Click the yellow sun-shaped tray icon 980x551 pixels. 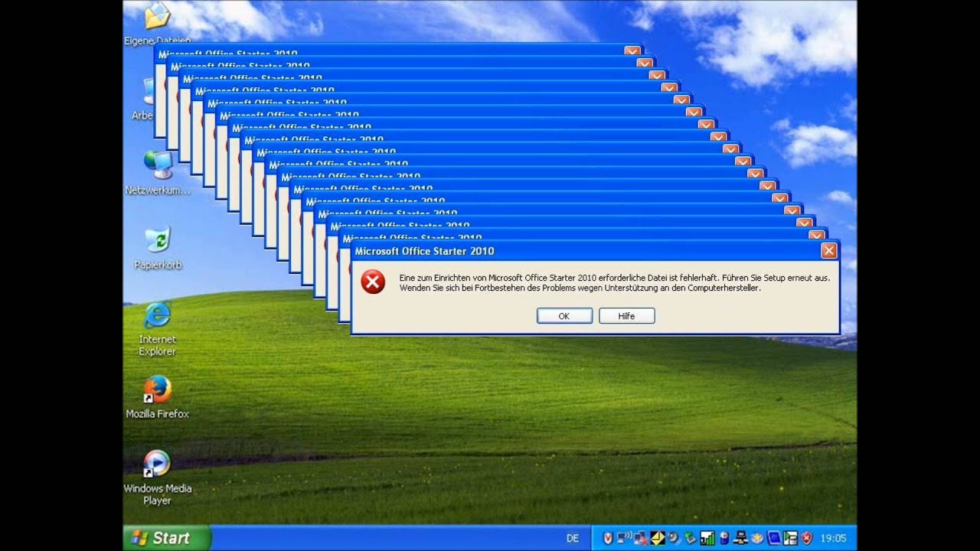tap(756, 538)
